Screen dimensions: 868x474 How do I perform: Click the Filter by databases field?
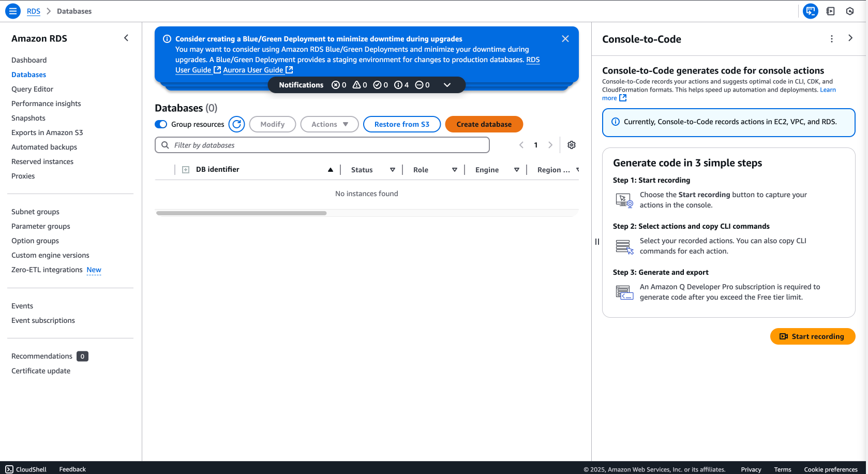pos(322,145)
